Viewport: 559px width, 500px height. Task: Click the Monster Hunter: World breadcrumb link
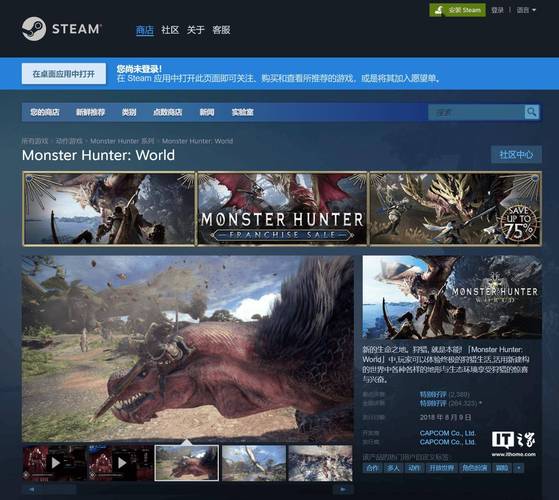pyautogui.click(x=197, y=141)
